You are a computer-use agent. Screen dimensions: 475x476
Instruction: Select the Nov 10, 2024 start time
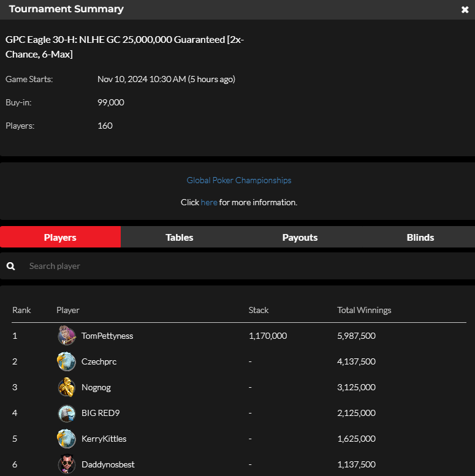166,79
